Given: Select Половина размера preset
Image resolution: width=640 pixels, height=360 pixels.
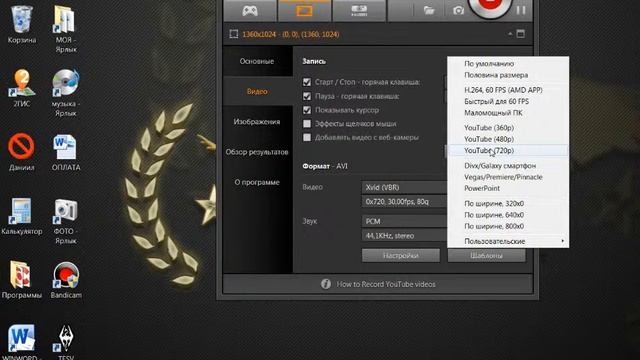Looking at the screenshot, I should (508, 75).
